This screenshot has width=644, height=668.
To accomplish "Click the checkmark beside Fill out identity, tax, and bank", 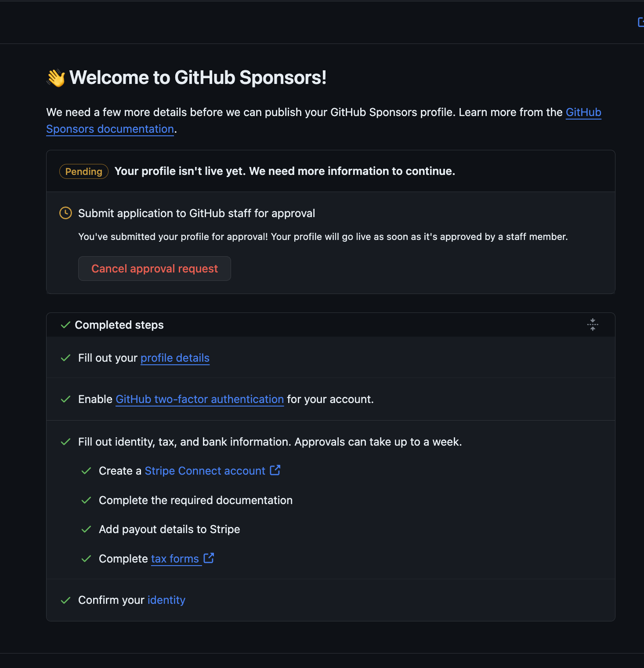I will point(65,442).
